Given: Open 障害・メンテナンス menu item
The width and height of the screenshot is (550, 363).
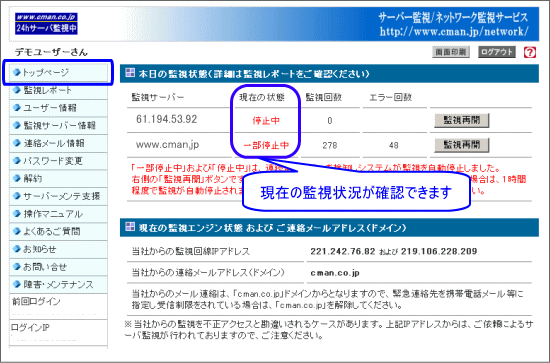Looking at the screenshot, I should [58, 284].
